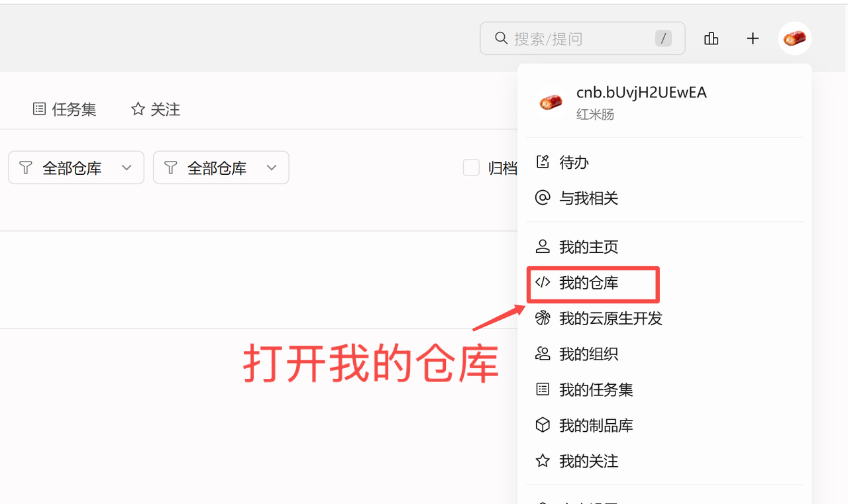Image resolution: width=848 pixels, height=504 pixels.
Task: Click the cnb.bUvjH2UEwEA username link
Action: tap(641, 93)
